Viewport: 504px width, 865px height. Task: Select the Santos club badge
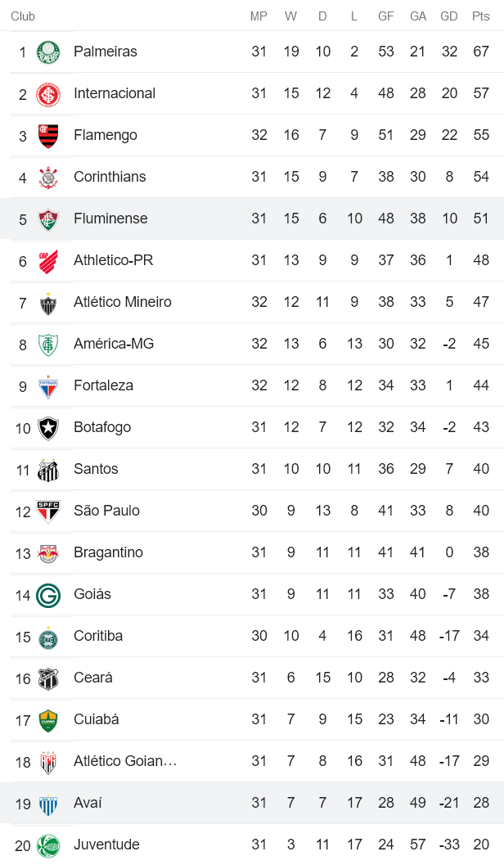coord(48,469)
